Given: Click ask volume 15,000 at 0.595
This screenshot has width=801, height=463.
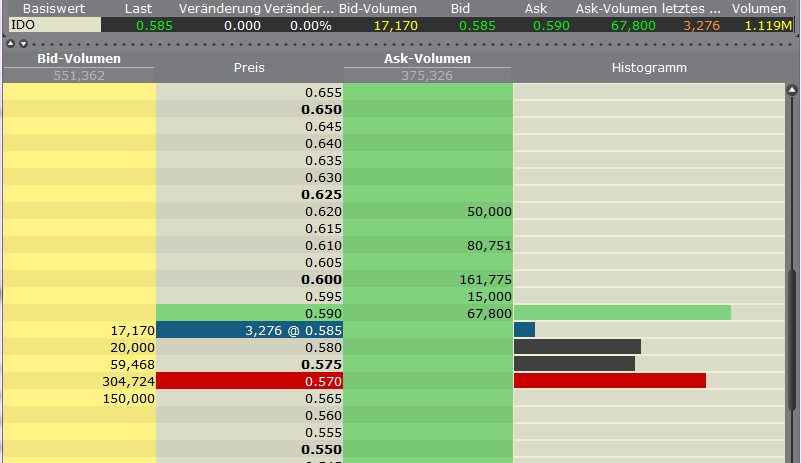Looking at the screenshot, I should [x=489, y=296].
